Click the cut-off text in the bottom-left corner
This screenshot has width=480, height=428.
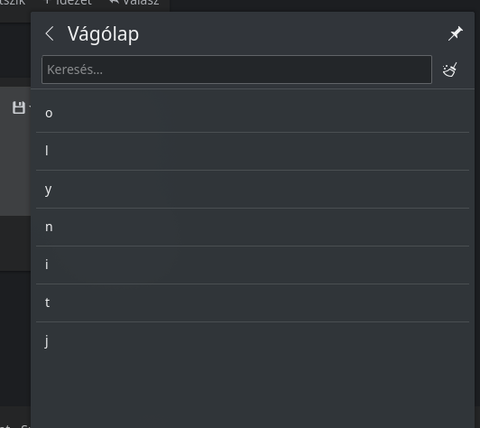point(15,425)
